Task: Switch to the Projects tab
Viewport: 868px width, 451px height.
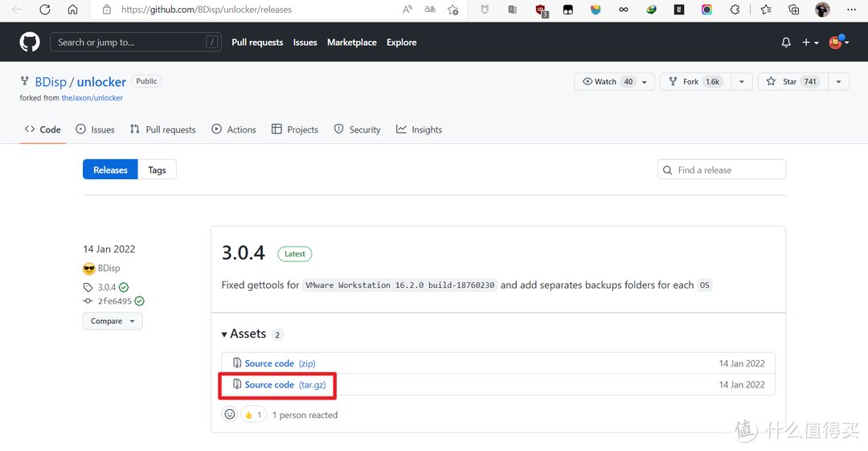Action: (294, 129)
